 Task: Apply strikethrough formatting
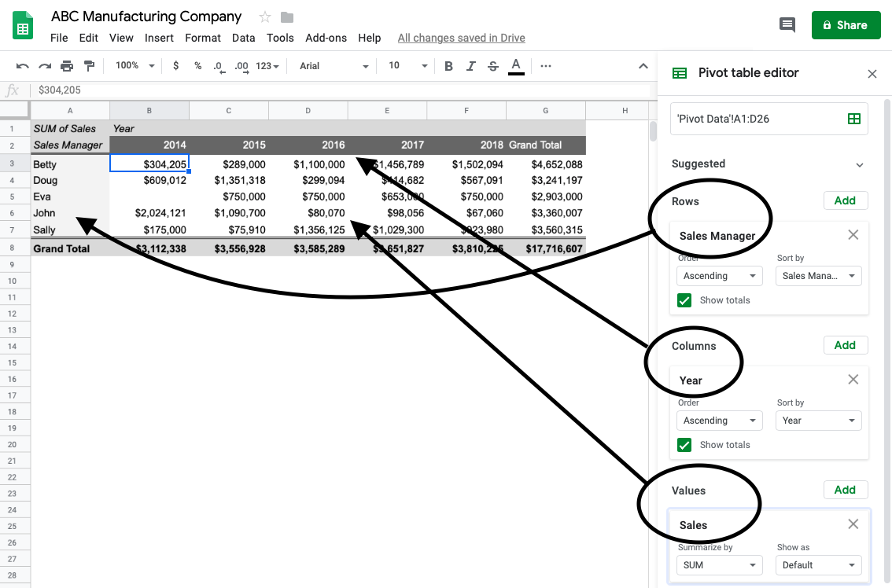[492, 66]
